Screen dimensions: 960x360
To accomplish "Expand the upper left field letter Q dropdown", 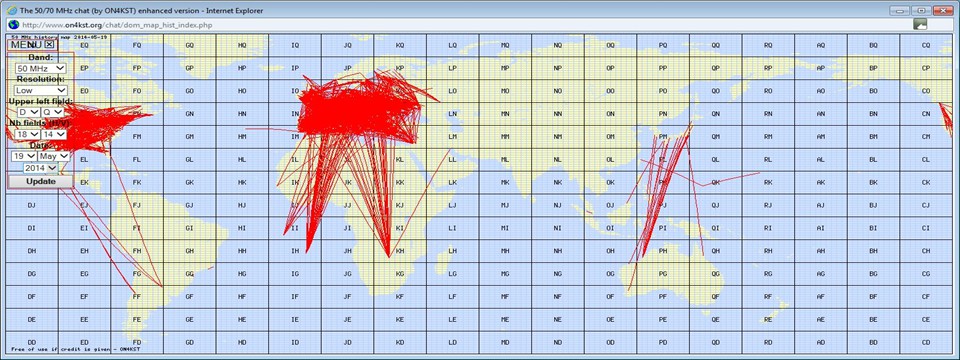I will click(53, 113).
